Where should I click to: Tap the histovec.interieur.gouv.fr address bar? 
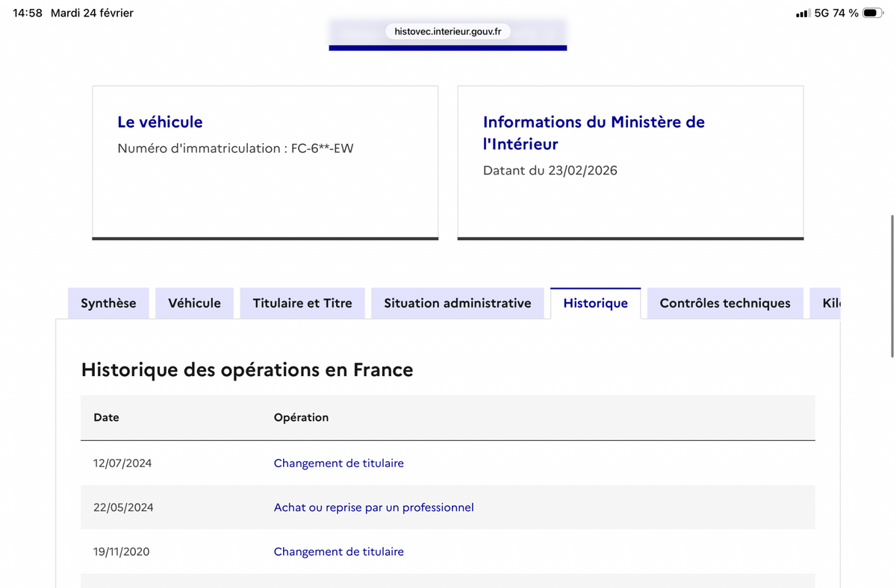(x=448, y=31)
